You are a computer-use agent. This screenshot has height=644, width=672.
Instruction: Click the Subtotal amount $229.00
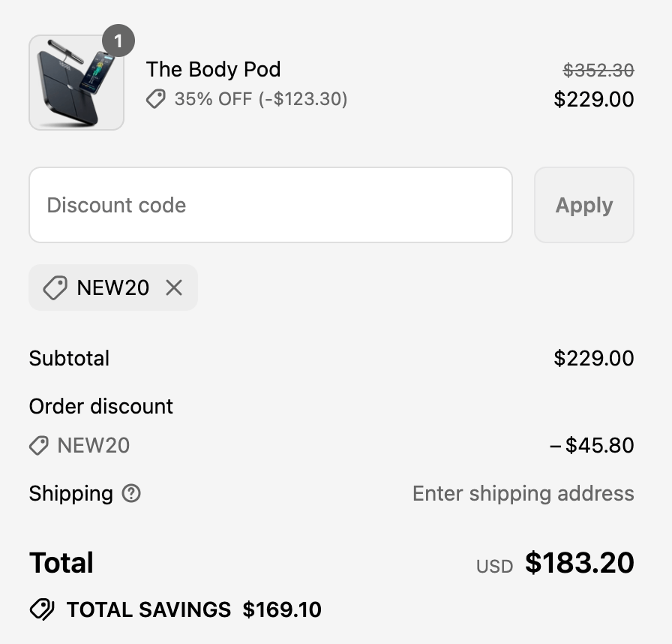pyautogui.click(x=595, y=358)
